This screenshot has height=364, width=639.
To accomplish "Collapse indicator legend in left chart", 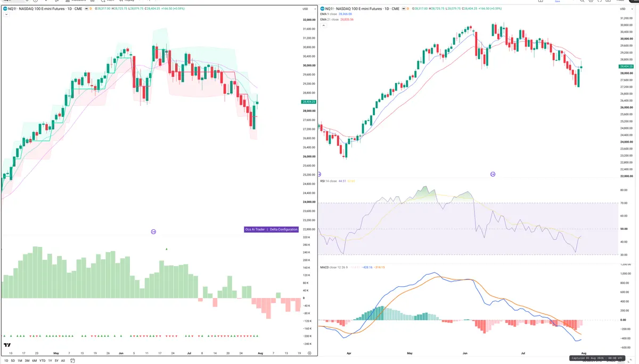I will tap(5, 14).
